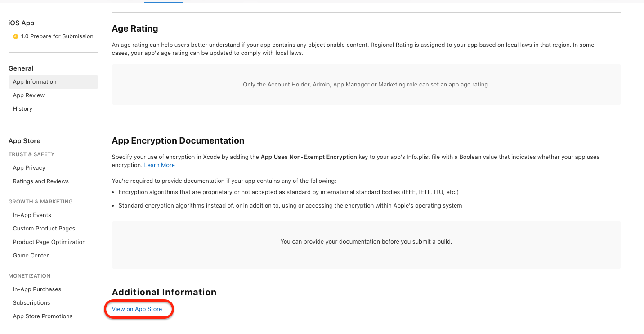Screen dimensions: 644x334
Task: Open App Store Promotions
Action: click(x=42, y=316)
